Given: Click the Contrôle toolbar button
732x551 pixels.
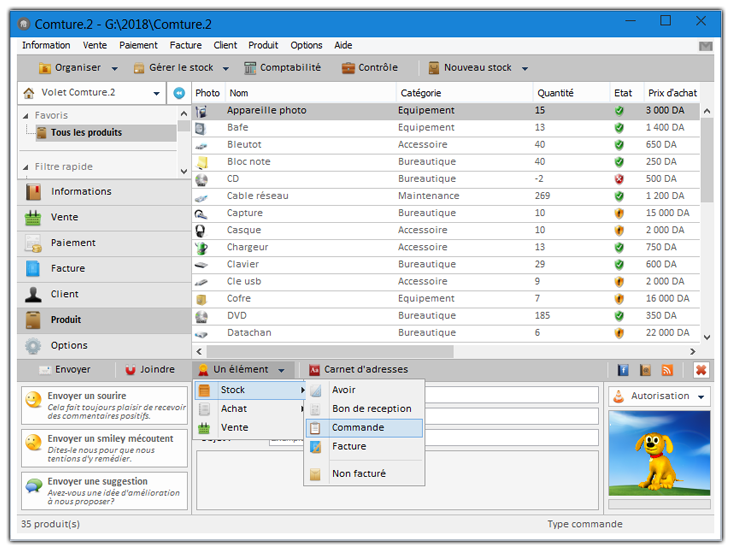Looking at the screenshot, I should tap(369, 68).
